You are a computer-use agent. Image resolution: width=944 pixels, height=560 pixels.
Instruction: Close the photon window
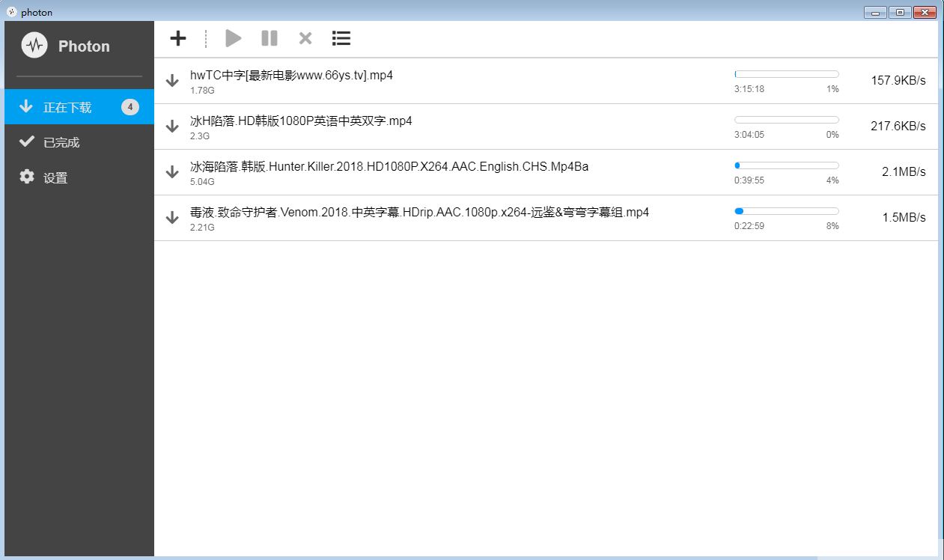point(925,12)
